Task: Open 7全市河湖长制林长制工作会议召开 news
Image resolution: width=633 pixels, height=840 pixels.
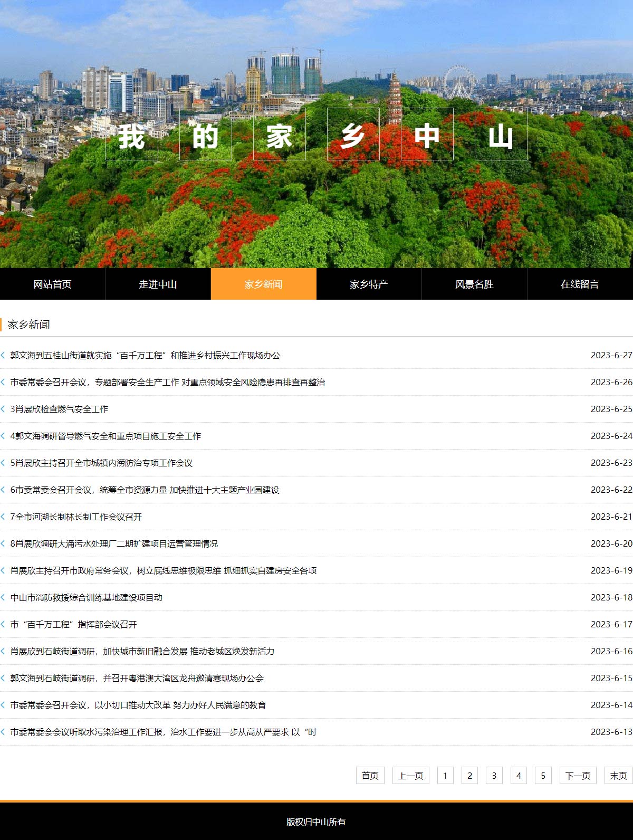Action: tap(76, 517)
